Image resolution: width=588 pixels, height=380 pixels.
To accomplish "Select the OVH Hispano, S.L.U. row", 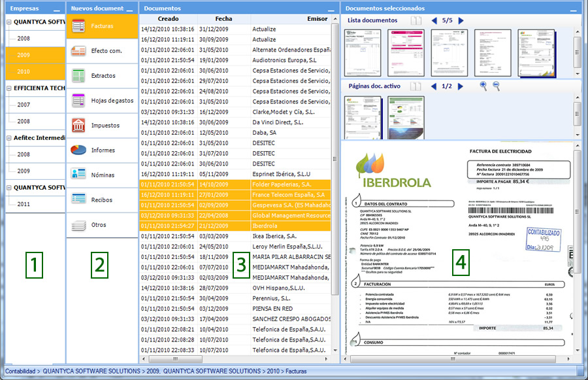I will (x=235, y=288).
